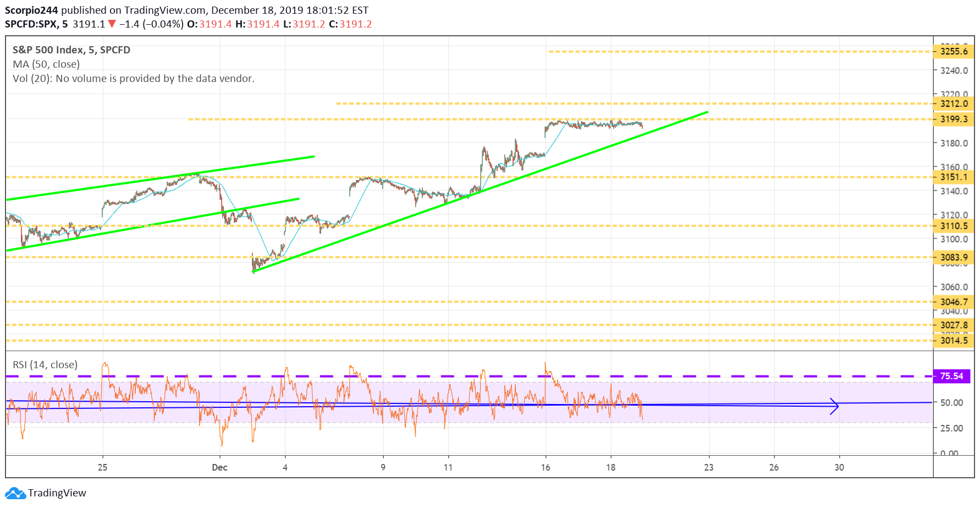This screenshot has height=508, width=980.
Task: Click the TradingView cloud logo icon
Action: [x=15, y=493]
